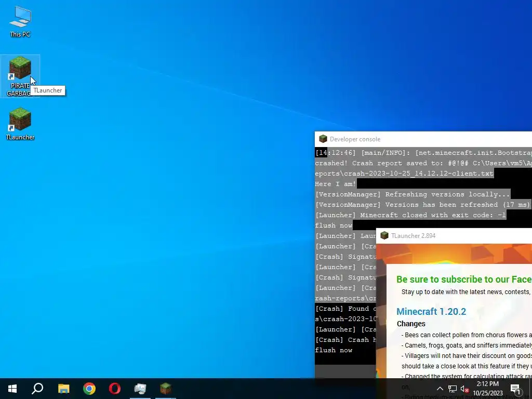Click the 'Stay up to date' news text

point(467,292)
